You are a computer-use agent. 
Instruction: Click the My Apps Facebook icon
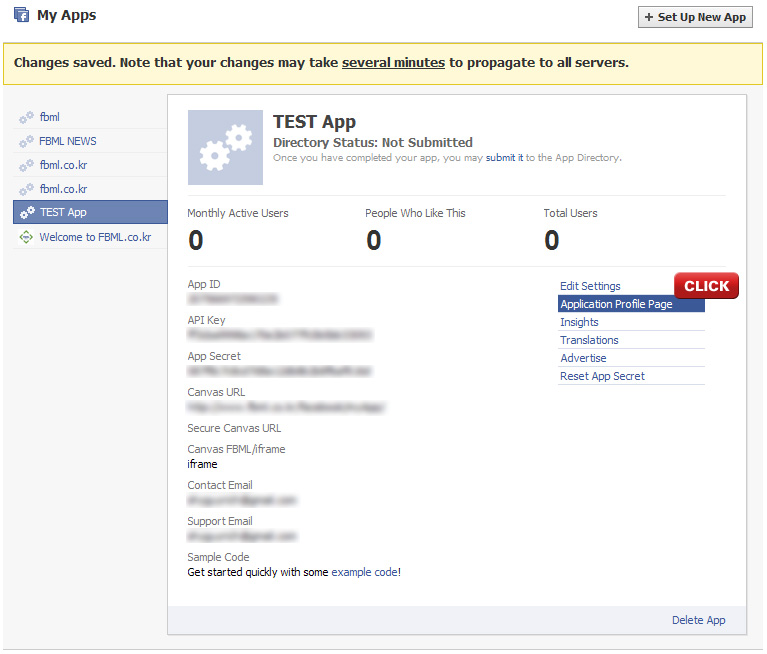tap(22, 15)
